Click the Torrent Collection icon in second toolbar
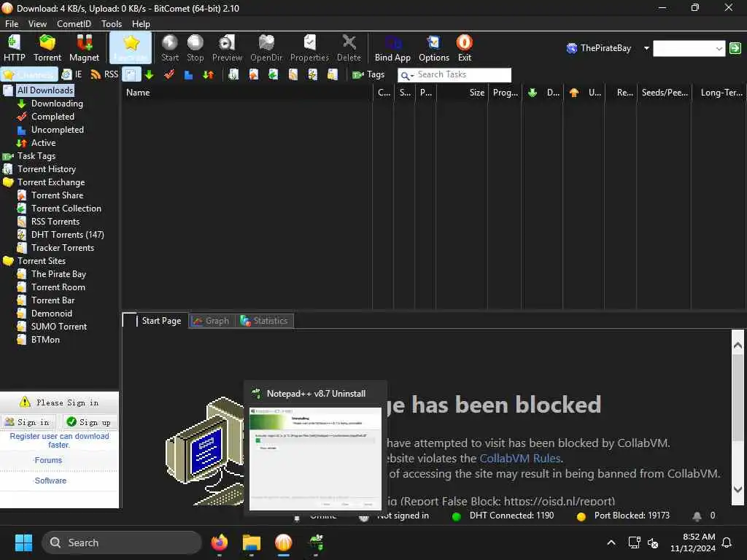The image size is (747, 560). (x=273, y=74)
